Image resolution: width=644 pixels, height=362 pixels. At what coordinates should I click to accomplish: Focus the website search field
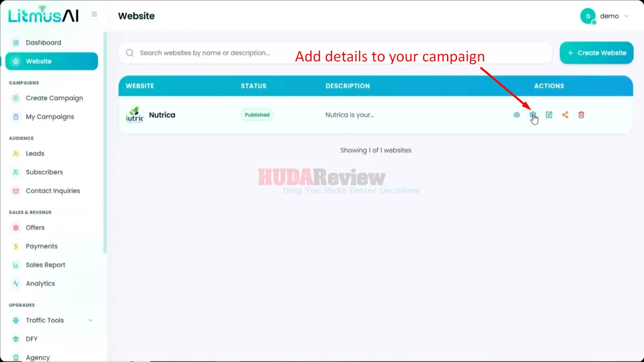click(x=335, y=53)
